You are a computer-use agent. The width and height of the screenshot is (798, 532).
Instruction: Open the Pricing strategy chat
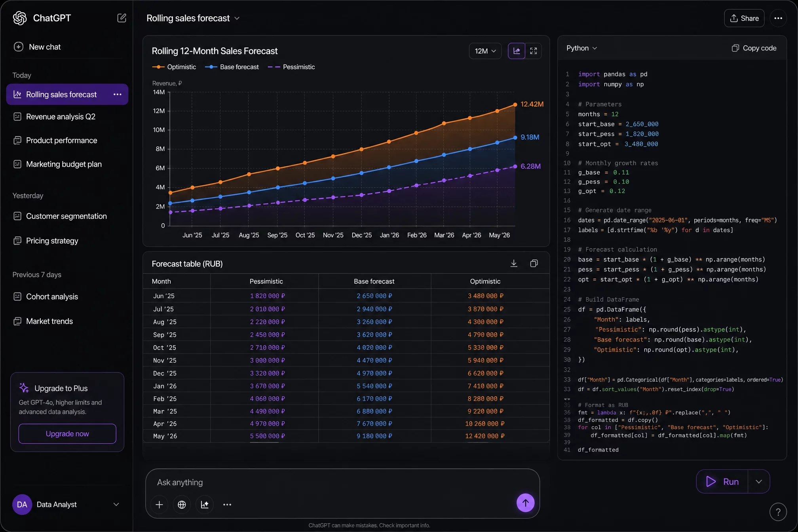(x=67, y=241)
